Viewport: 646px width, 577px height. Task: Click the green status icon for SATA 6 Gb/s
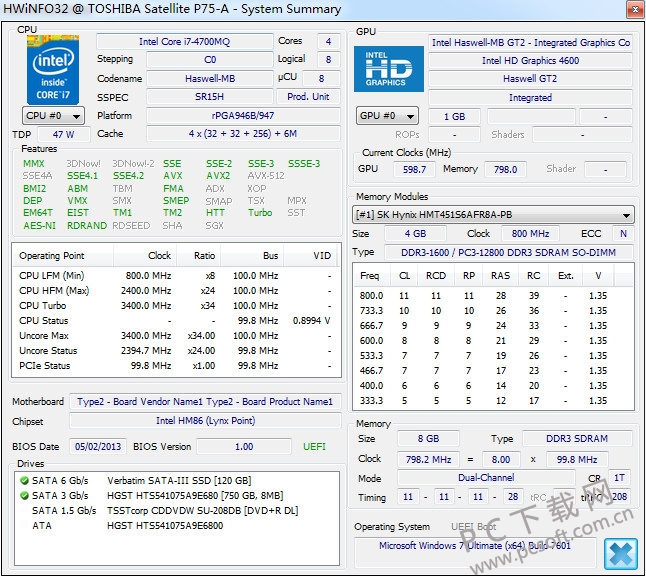point(24,481)
